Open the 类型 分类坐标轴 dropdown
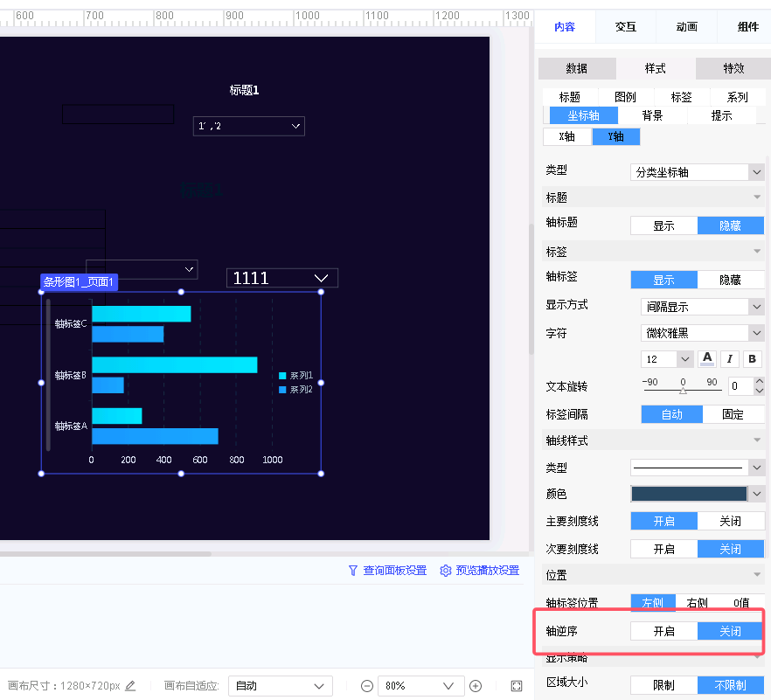 (697, 172)
